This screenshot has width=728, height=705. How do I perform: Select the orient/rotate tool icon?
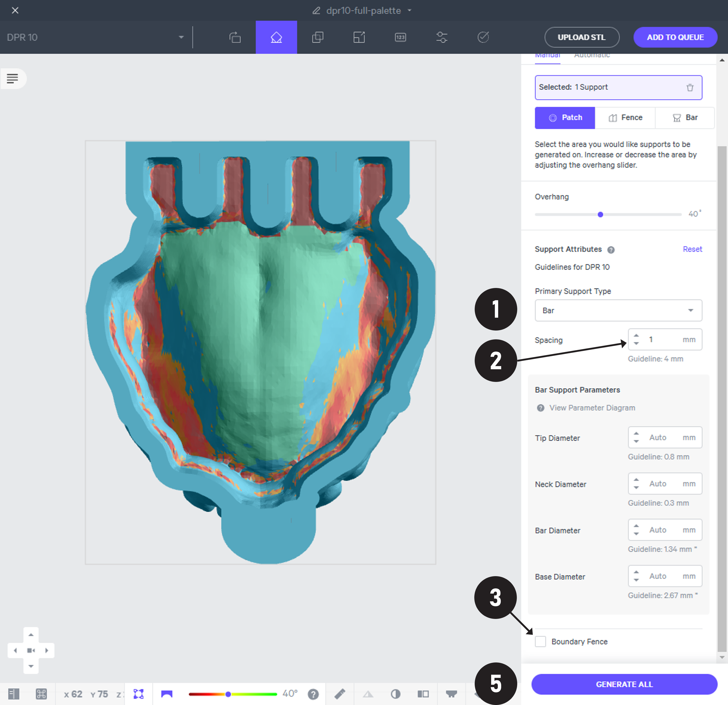click(235, 37)
